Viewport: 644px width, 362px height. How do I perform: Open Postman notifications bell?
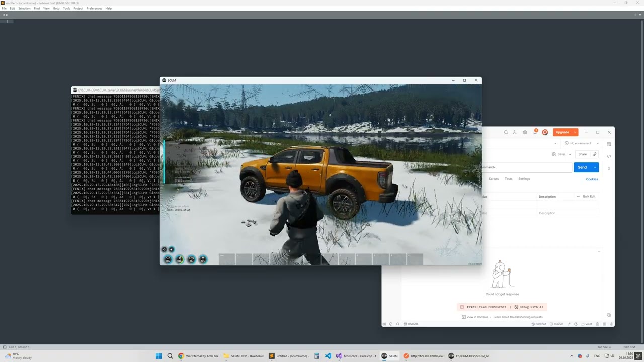pyautogui.click(x=535, y=132)
